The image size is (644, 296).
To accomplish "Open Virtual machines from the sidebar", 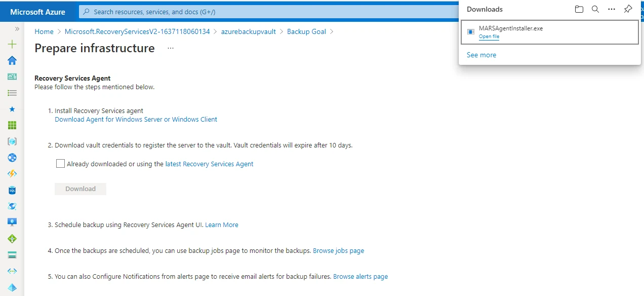I will [12, 221].
